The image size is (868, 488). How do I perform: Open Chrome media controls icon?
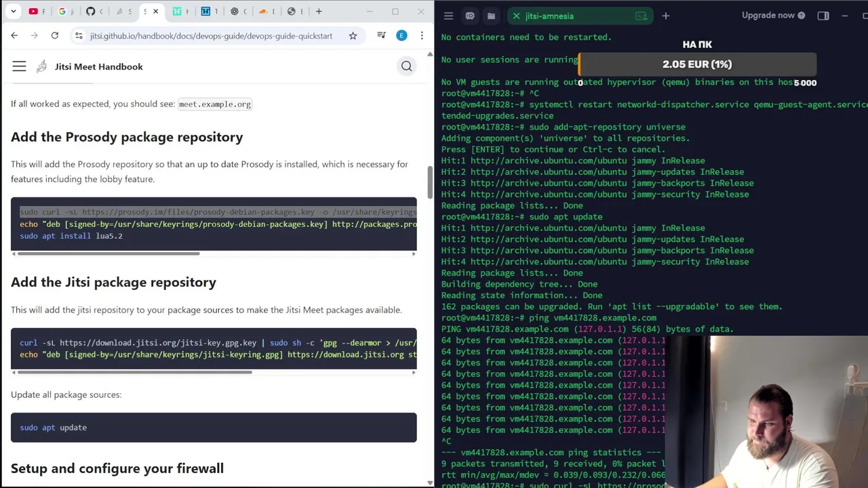point(381,36)
